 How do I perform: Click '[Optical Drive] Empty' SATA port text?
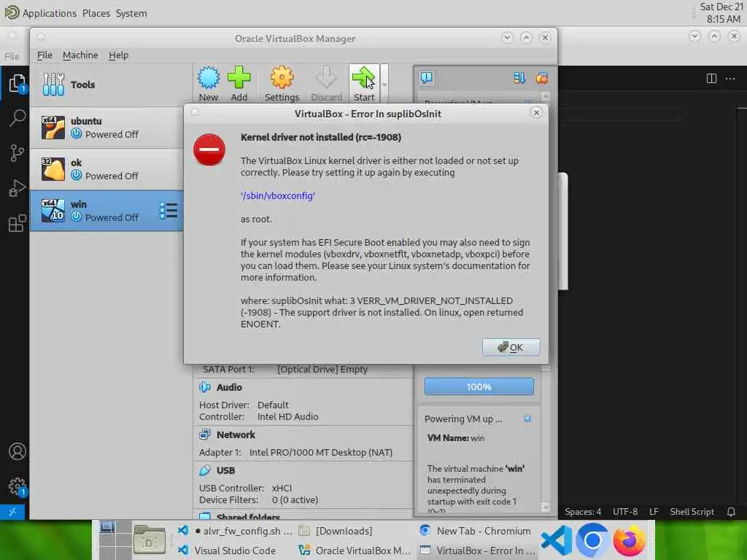(x=322, y=369)
